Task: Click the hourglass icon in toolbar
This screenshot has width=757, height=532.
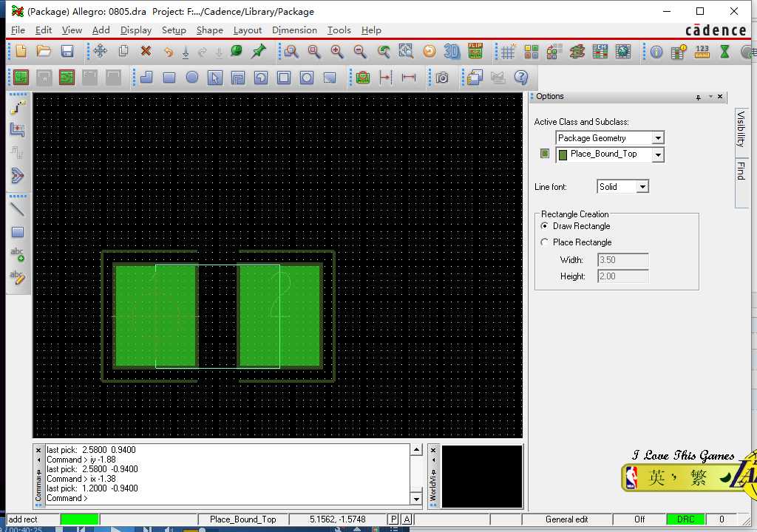Action: (724, 52)
